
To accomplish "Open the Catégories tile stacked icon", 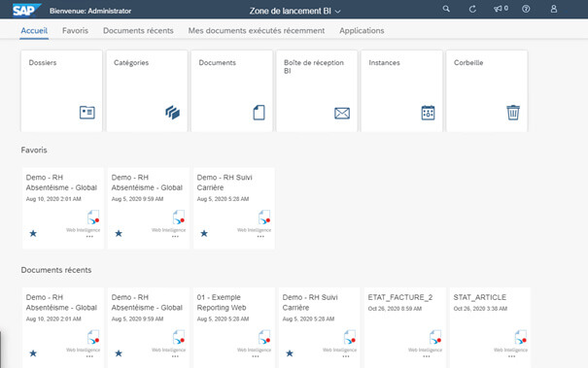I will 172,113.
